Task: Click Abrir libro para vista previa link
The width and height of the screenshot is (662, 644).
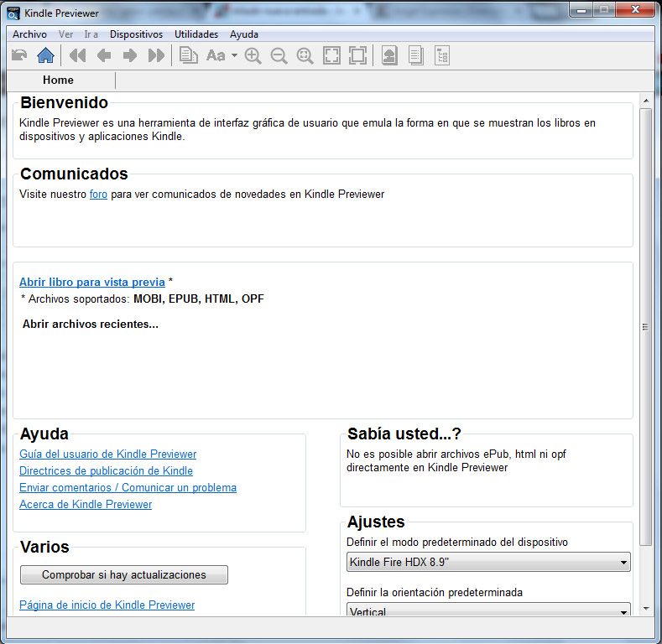Action: click(91, 282)
